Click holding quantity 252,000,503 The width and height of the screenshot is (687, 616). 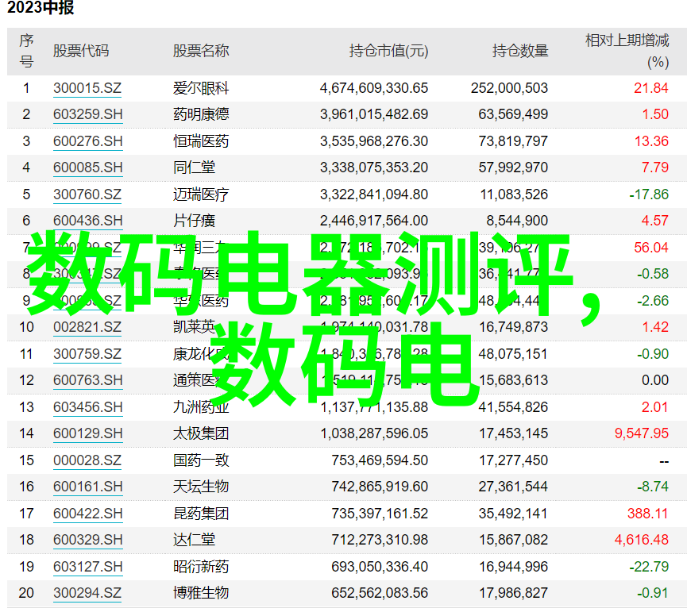coord(509,88)
